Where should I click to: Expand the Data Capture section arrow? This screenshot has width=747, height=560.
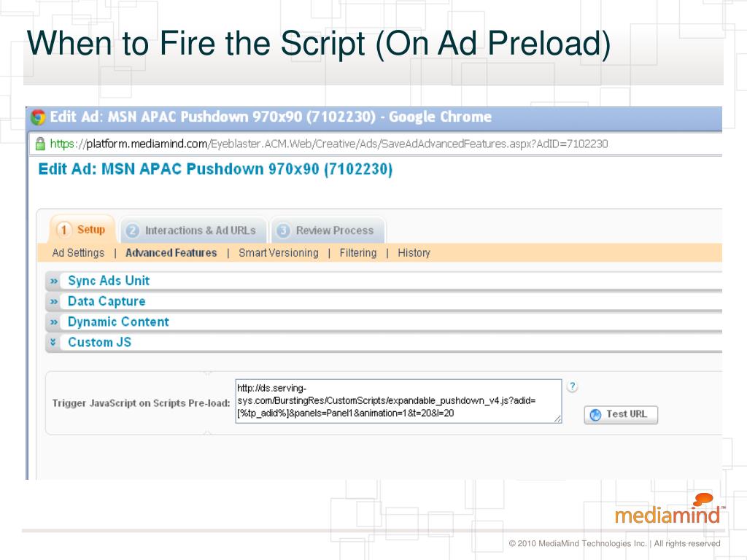[54, 301]
